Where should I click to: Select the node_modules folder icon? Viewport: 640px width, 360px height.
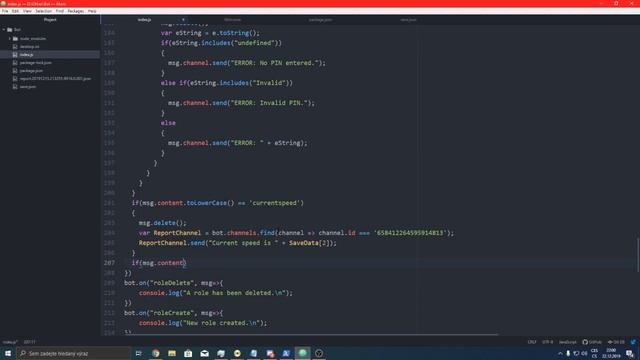point(15,38)
